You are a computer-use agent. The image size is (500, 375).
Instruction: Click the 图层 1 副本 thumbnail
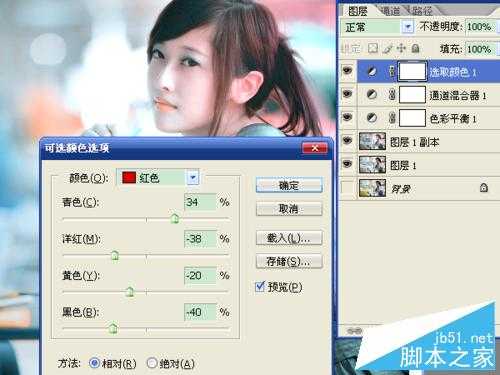pyautogui.click(x=372, y=141)
